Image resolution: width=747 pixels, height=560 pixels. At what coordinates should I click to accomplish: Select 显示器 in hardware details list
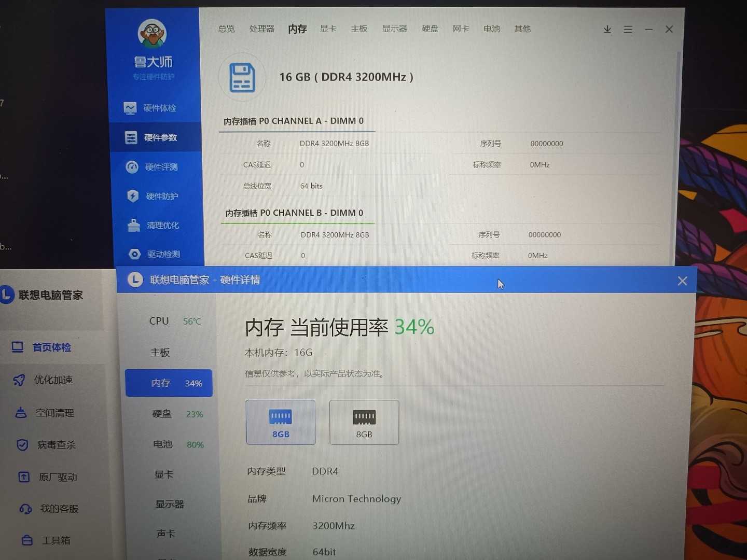[170, 504]
